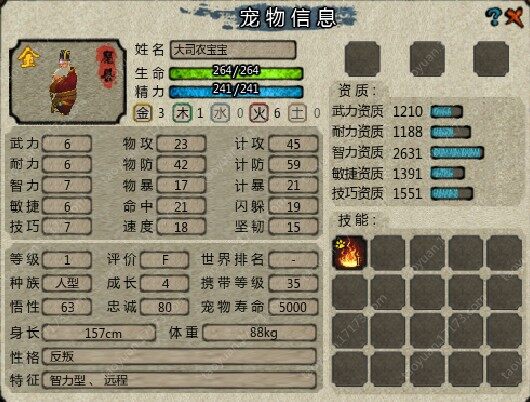The width and height of the screenshot is (530, 402).
Task: Select the 火 fire element icon
Action: click(x=259, y=113)
